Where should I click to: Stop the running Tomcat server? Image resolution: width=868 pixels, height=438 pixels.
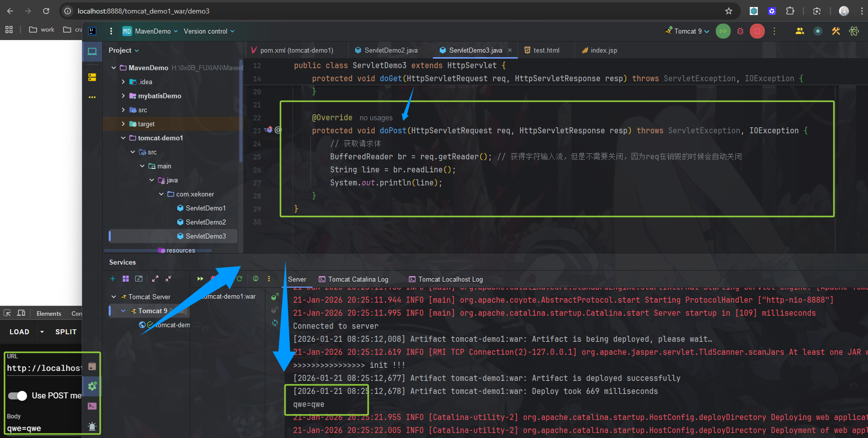click(x=757, y=31)
